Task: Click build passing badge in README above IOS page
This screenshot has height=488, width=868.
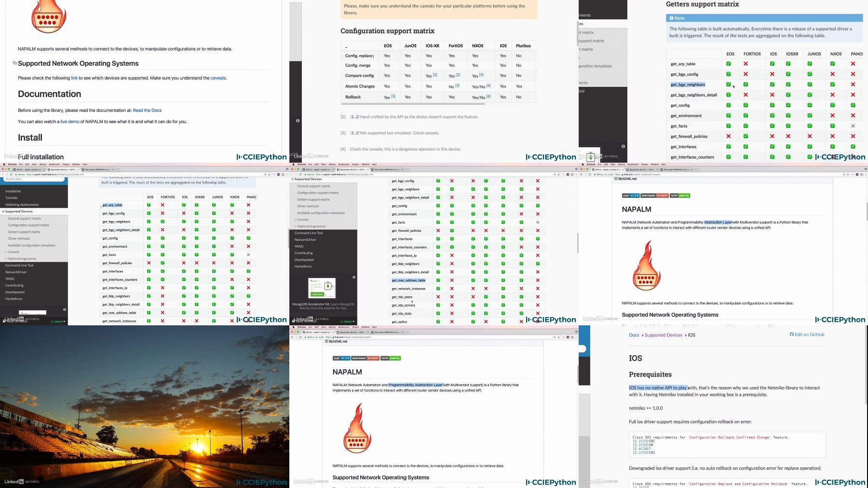Action: pyautogui.click(x=680, y=195)
